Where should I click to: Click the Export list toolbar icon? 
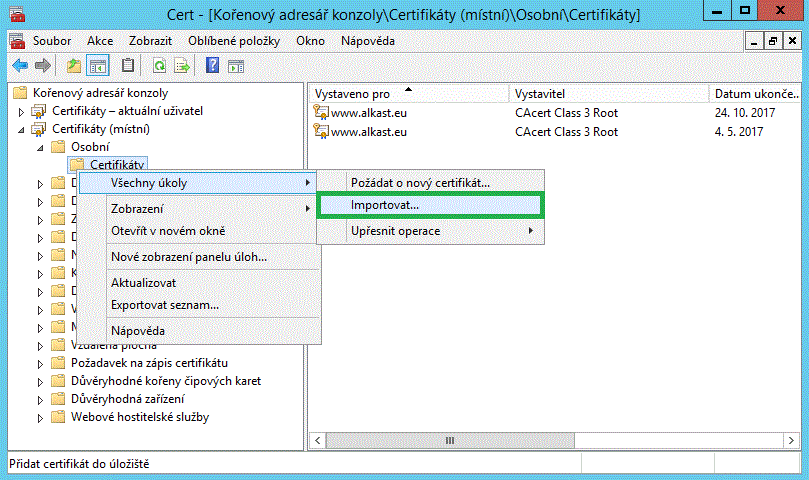pyautogui.click(x=182, y=66)
